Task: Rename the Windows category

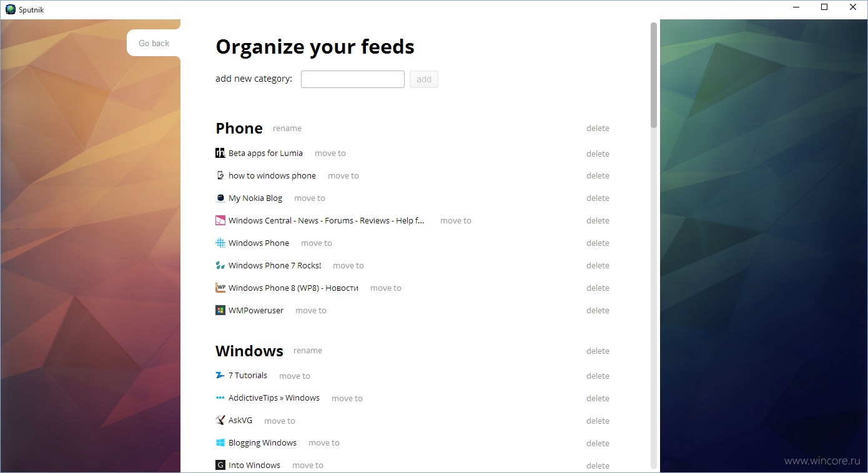Action: 308,351
